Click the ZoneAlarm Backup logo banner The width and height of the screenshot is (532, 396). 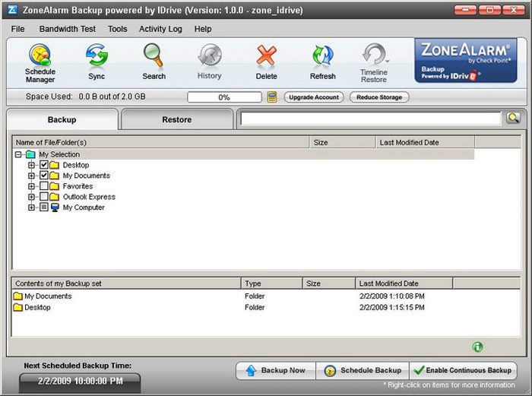[465, 60]
